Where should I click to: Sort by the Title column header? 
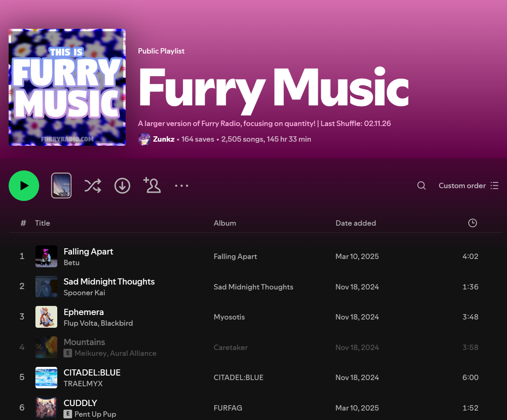[x=42, y=223]
